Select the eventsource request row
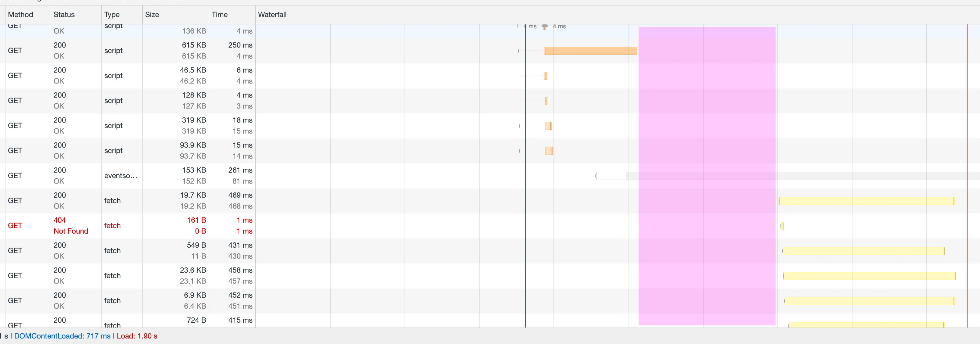Image resolution: width=980 pixels, height=344 pixels. [x=120, y=176]
